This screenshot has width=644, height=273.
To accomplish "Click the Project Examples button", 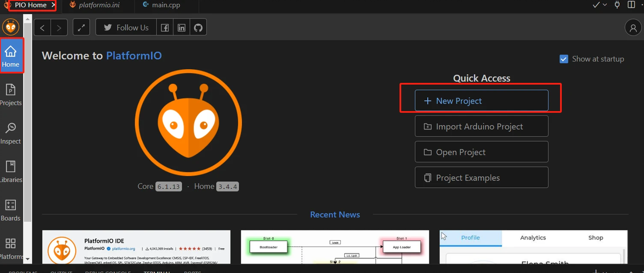I will click(481, 178).
